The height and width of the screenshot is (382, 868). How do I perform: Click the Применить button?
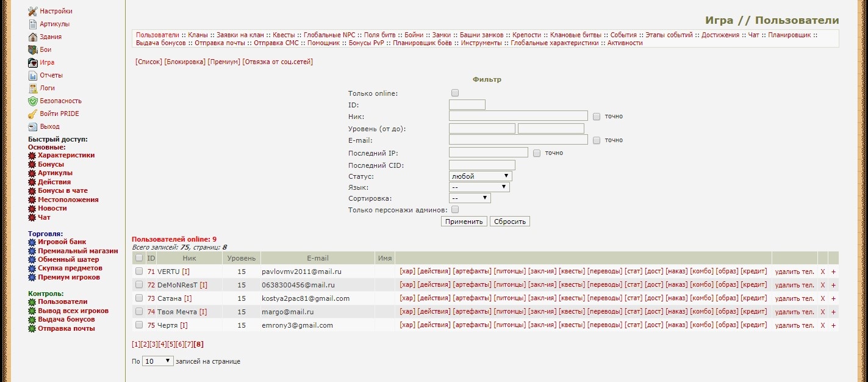point(464,222)
